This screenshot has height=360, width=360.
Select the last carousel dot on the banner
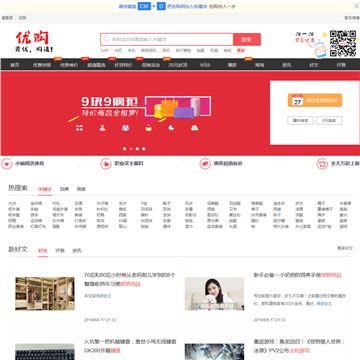click(144, 149)
